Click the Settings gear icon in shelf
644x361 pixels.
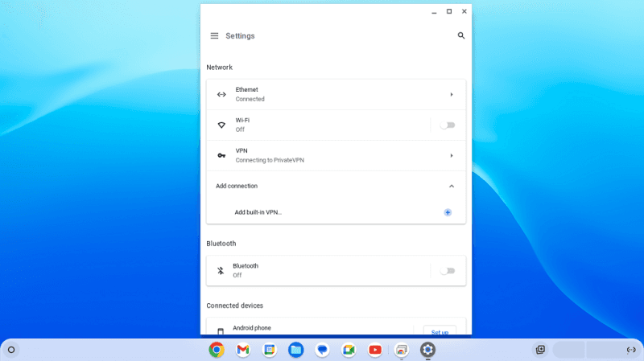tap(427, 350)
